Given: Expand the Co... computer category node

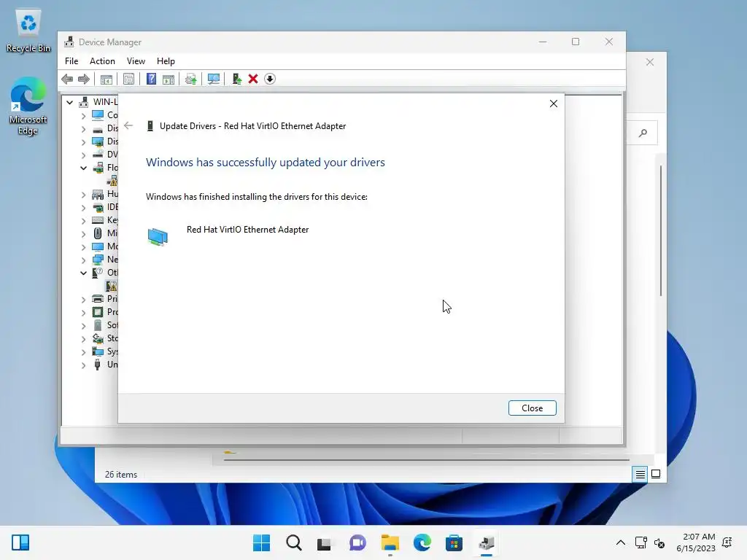Looking at the screenshot, I should click(83, 115).
